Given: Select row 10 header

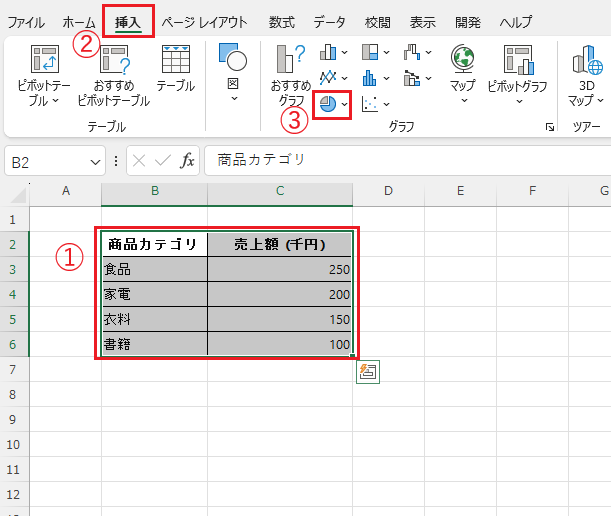Looking at the screenshot, I should 14,444.
